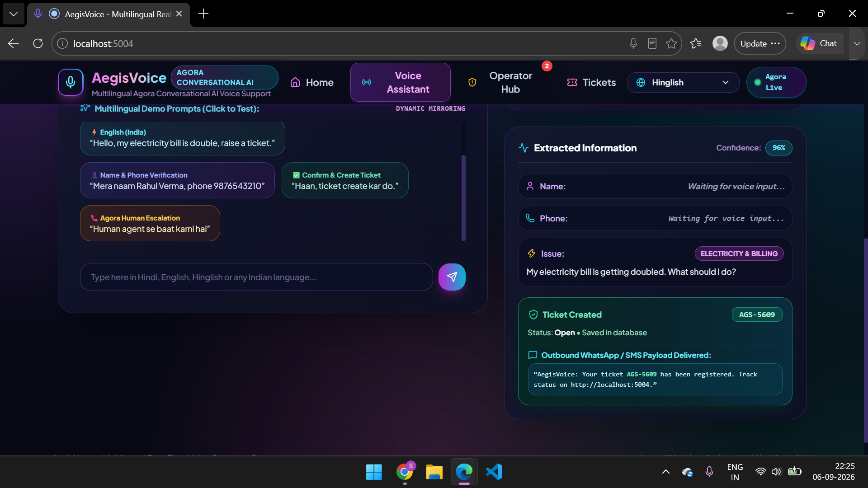Image resolution: width=868 pixels, height=488 pixels.
Task: Send message with the paper plane button
Action: (x=452, y=277)
